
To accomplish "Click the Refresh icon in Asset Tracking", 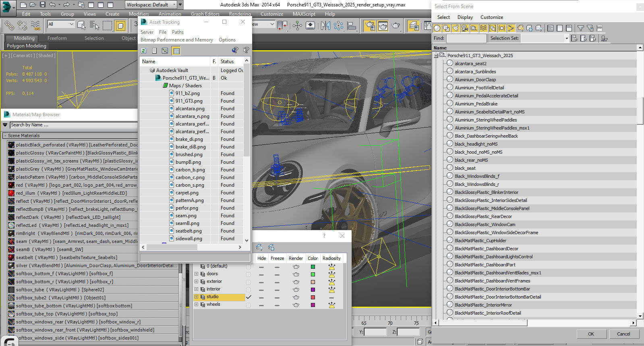I will click(x=144, y=50).
